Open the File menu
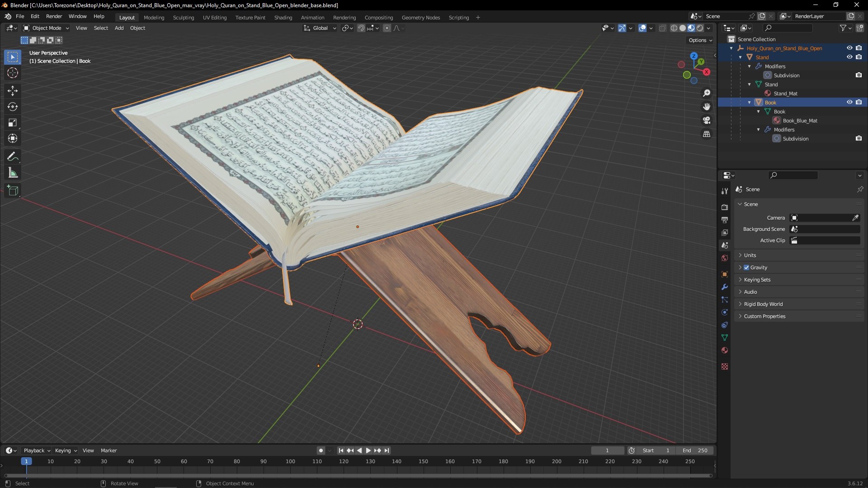Viewport: 868px width, 488px height. click(x=20, y=16)
